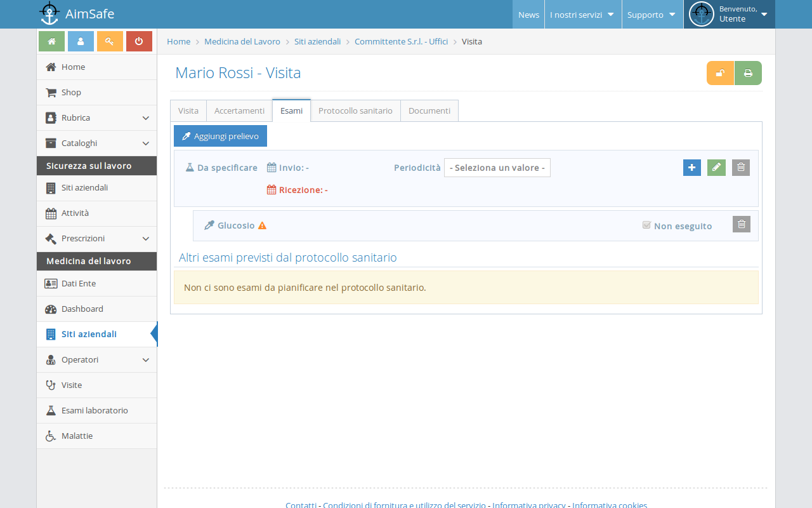812x508 pixels.
Task: Open Siti aziendali under Sicurezza sul lavoro
Action: pos(96,188)
